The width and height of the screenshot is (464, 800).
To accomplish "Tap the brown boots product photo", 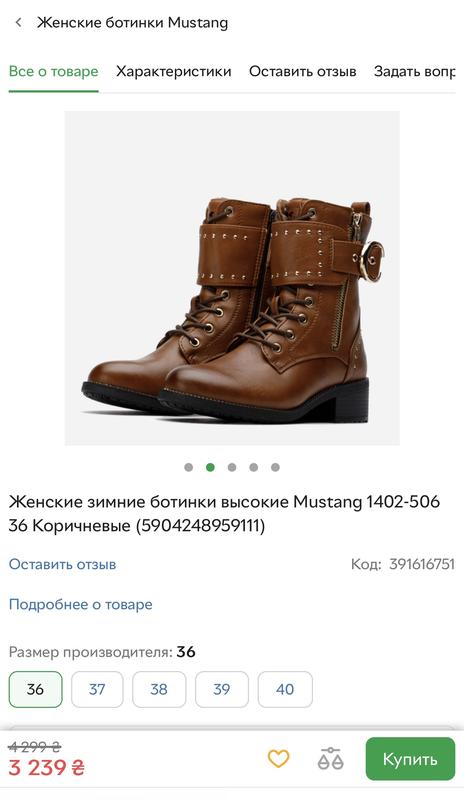I will (x=232, y=278).
